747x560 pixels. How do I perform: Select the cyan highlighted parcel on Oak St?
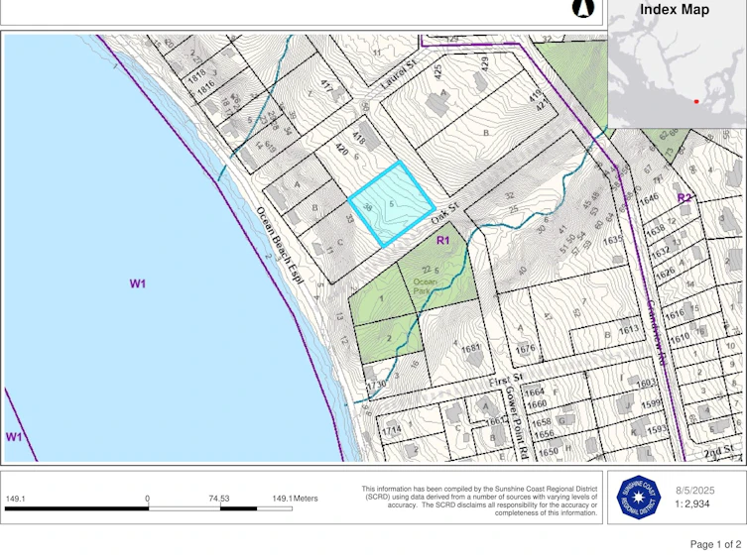(x=392, y=204)
